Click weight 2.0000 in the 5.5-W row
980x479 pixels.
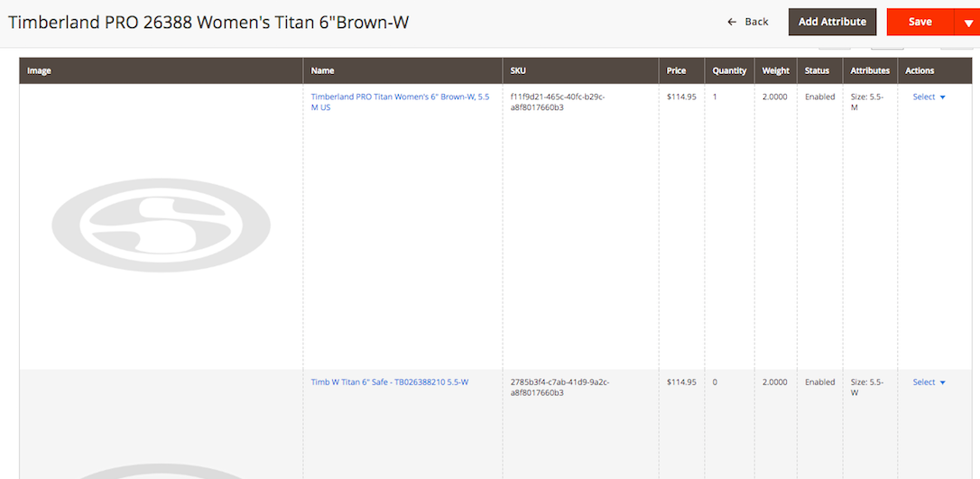point(775,382)
